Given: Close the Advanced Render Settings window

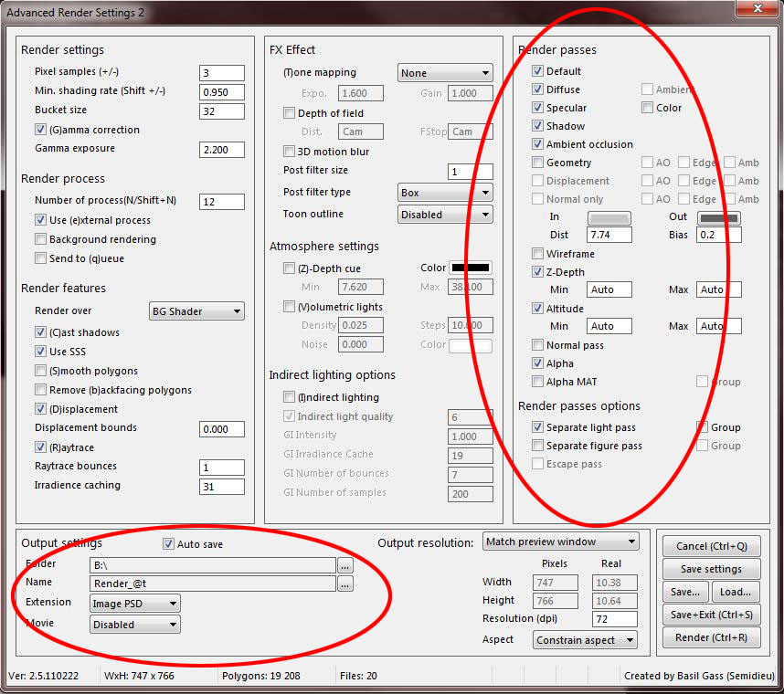Looking at the screenshot, I should tap(755, 10).
